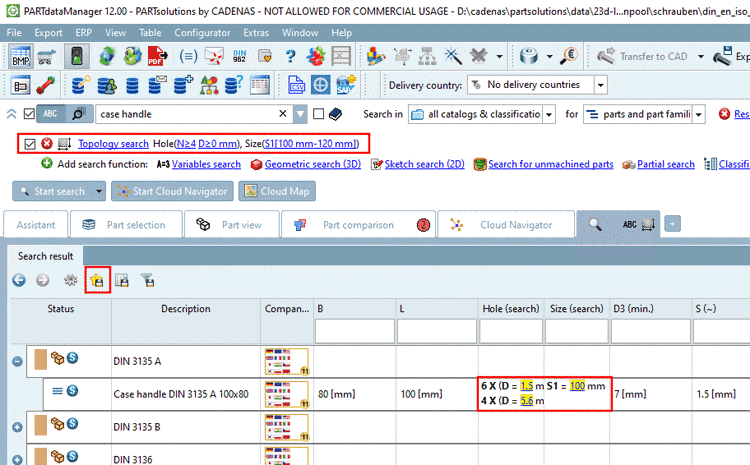Image resolution: width=750 pixels, height=465 pixels.
Task: Click the BMP table export icon
Action: 21,56
